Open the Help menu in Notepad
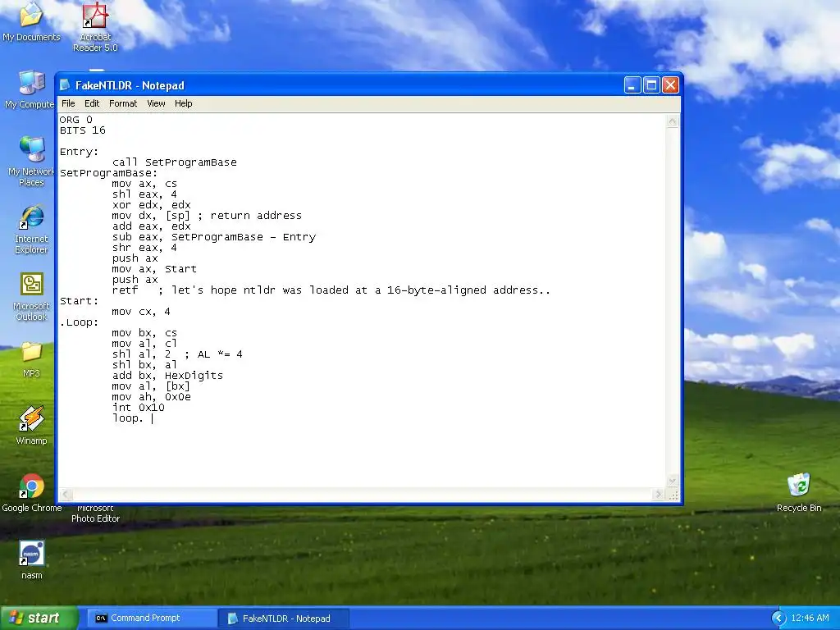Screen dimensions: 840x630 pyautogui.click(x=183, y=103)
